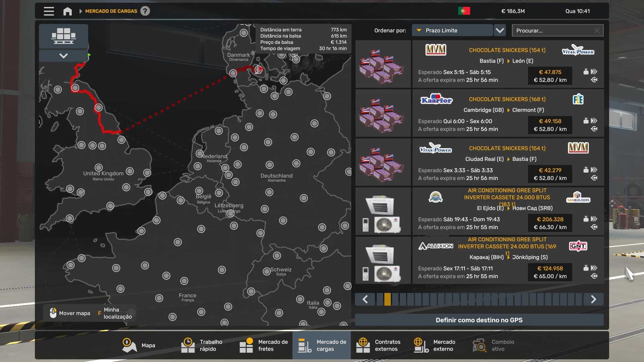The width and height of the screenshot is (644, 362).
Task: Click trailer coupling icon on Ciudad Real job
Action: 594,178
